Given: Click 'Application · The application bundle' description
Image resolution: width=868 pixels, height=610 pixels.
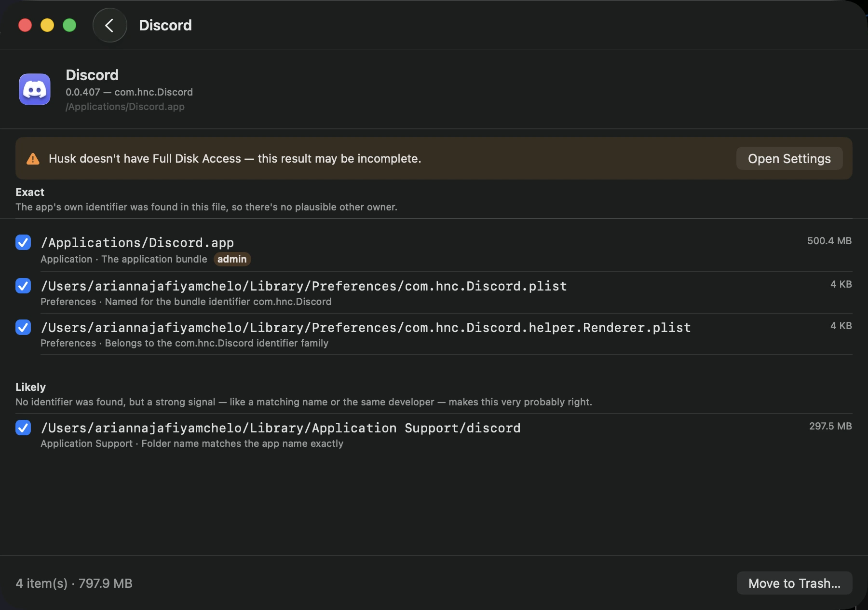Looking at the screenshot, I should click(124, 259).
